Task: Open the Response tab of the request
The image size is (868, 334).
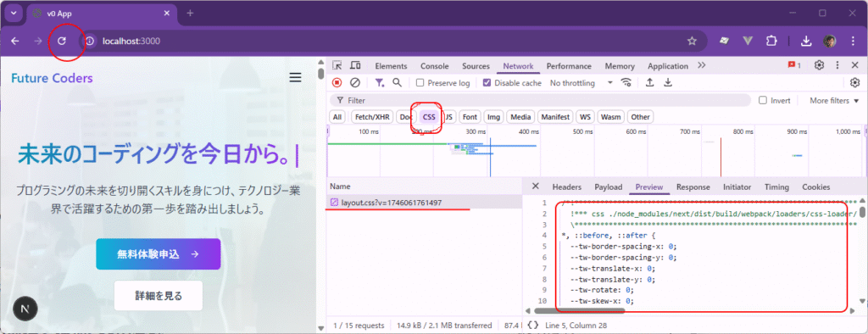Action: pyautogui.click(x=693, y=187)
